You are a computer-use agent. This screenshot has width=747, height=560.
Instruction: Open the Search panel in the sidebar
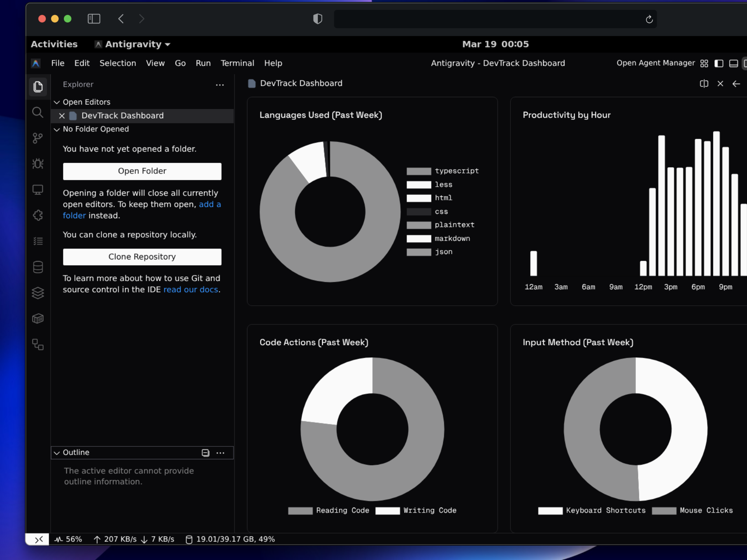click(x=38, y=112)
